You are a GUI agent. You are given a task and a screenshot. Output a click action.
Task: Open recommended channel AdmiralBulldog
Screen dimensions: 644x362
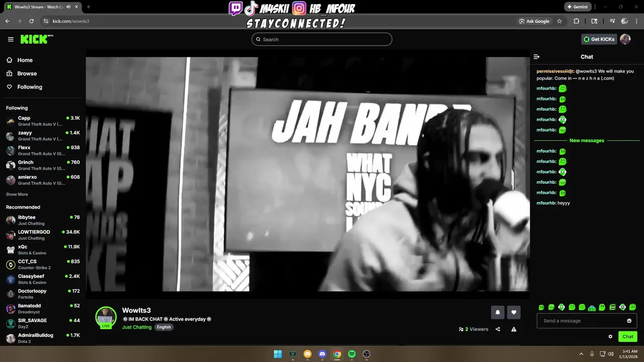pos(43,338)
